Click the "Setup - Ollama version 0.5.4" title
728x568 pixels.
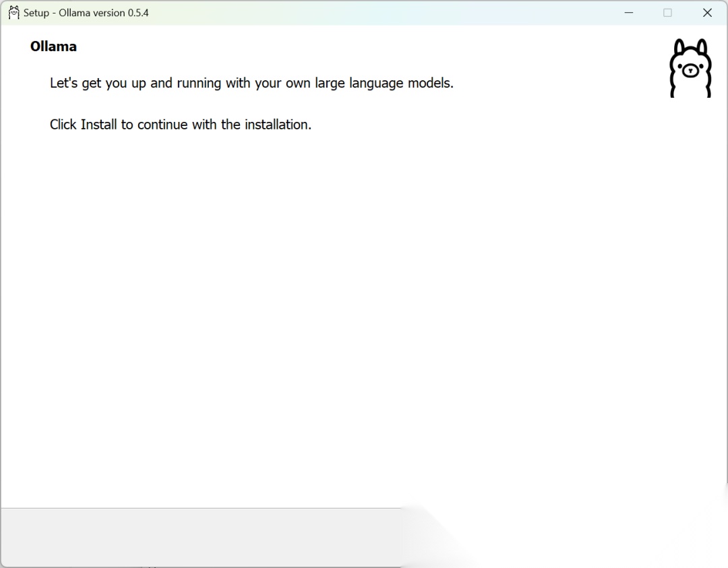(86, 13)
